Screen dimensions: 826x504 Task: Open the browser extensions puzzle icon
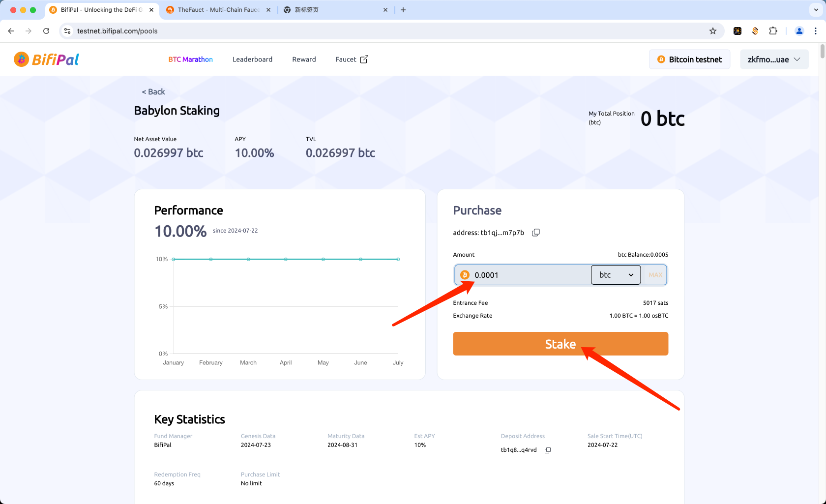click(x=773, y=31)
